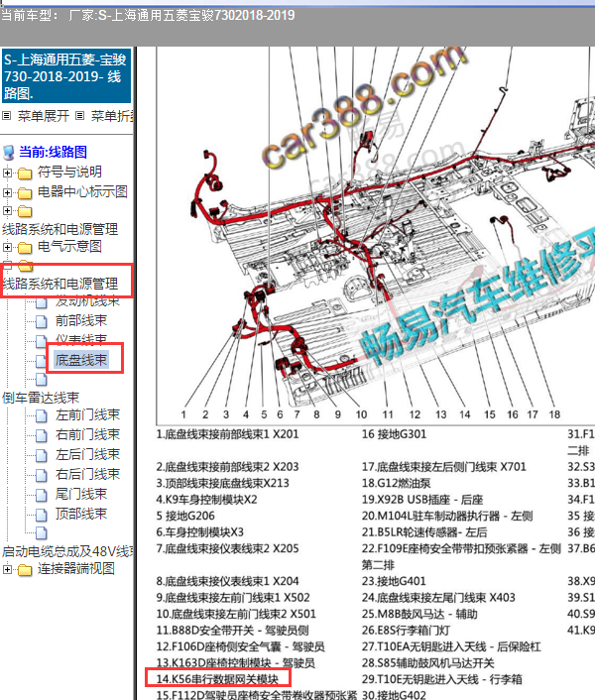Click legend entry 14.K56串行数据网关模块
595x700 pixels.
pos(217,679)
